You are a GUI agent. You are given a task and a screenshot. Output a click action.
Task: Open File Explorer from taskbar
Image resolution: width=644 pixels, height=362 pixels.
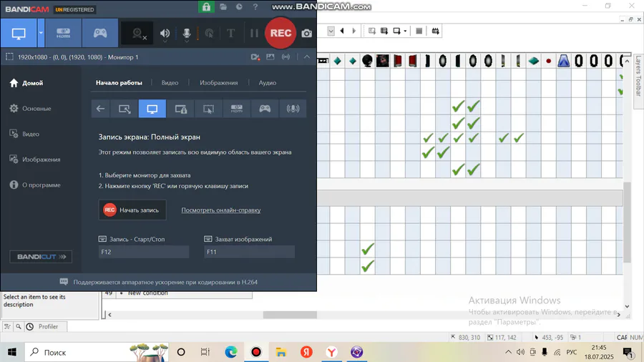click(x=281, y=352)
